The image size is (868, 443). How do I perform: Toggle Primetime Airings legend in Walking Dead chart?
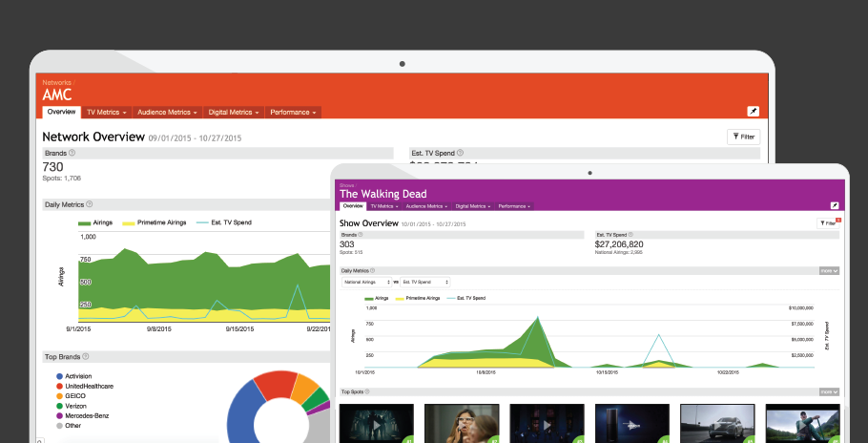(419, 298)
